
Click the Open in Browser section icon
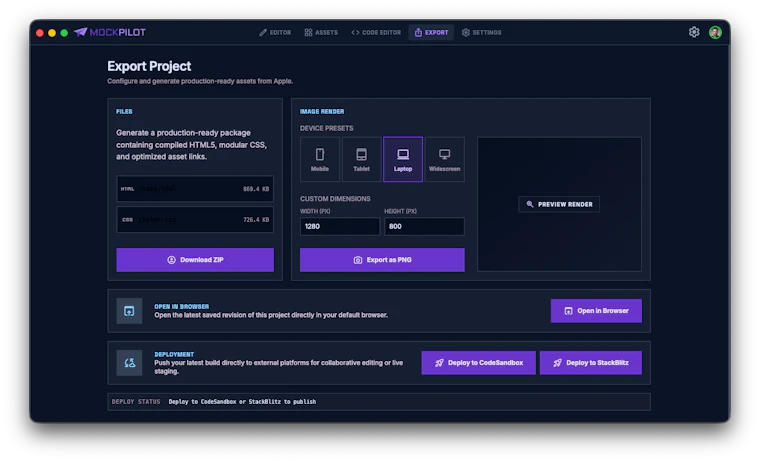[129, 311]
